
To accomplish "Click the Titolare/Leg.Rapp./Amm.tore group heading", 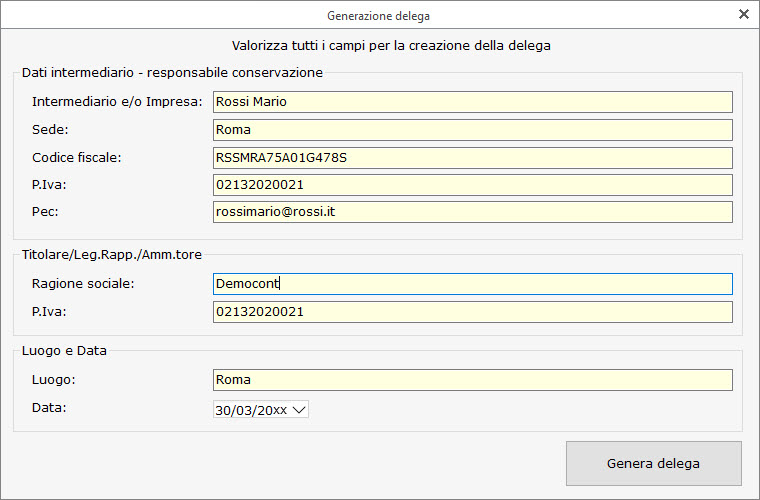I will (x=111, y=254).
